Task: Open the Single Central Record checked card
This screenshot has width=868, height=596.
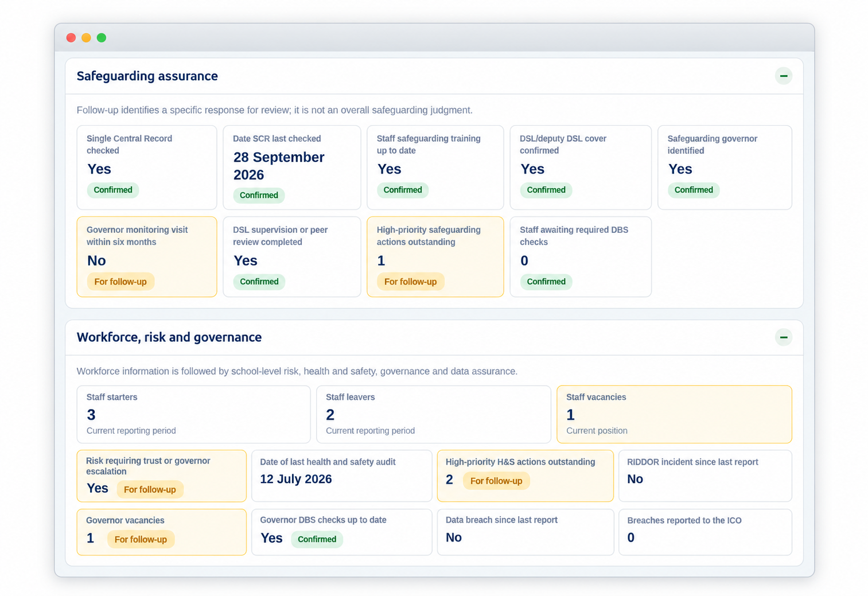Action: (147, 167)
